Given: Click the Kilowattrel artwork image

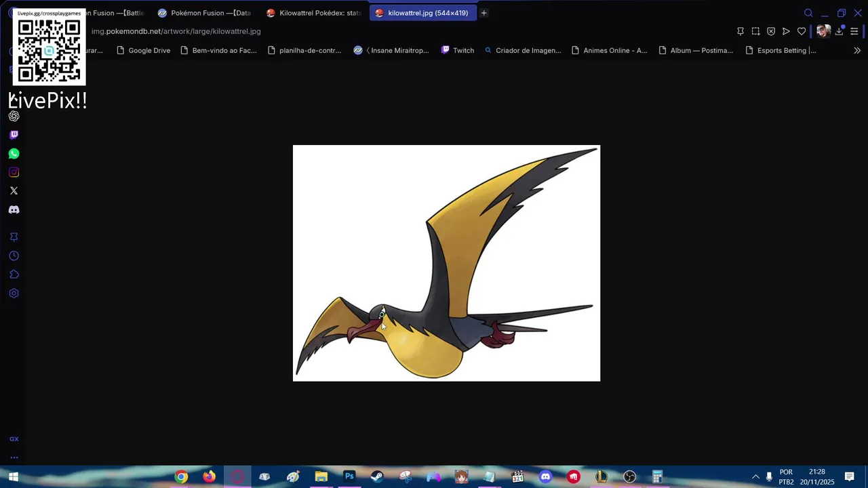Looking at the screenshot, I should point(446,263).
